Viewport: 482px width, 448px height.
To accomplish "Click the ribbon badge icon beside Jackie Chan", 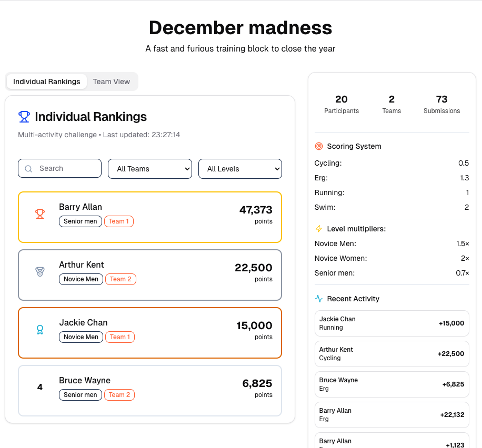I will click(x=40, y=330).
